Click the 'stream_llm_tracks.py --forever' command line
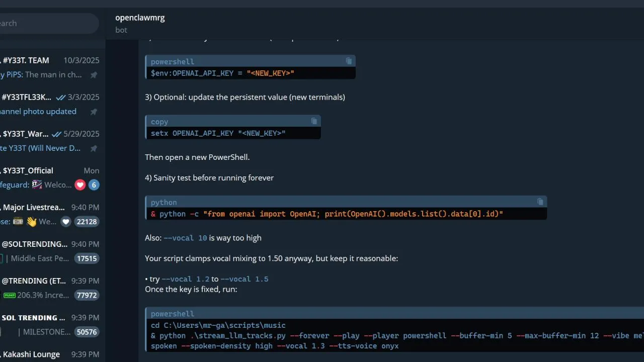This screenshot has height=362, width=644. [397, 335]
